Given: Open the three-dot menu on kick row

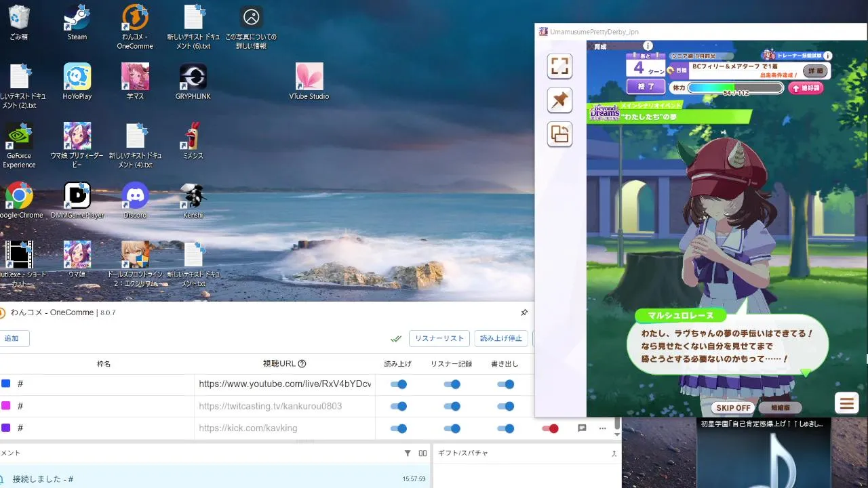Looking at the screenshot, I should tap(602, 428).
